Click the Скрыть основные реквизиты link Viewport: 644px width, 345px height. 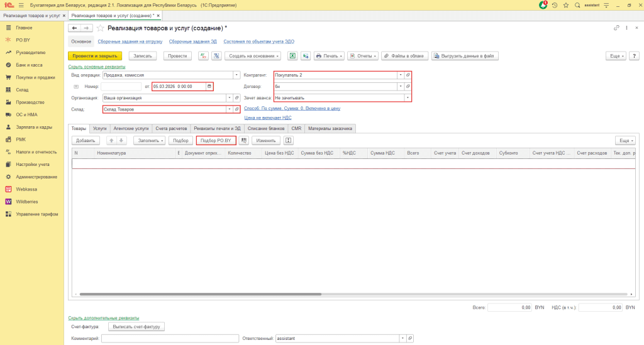[96, 67]
